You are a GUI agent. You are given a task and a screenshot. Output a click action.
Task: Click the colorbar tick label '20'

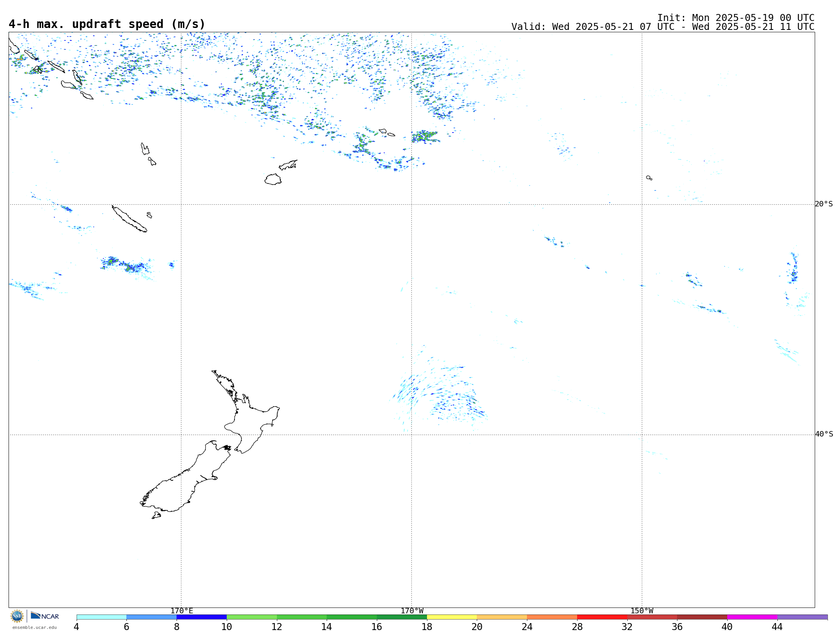[x=477, y=627]
